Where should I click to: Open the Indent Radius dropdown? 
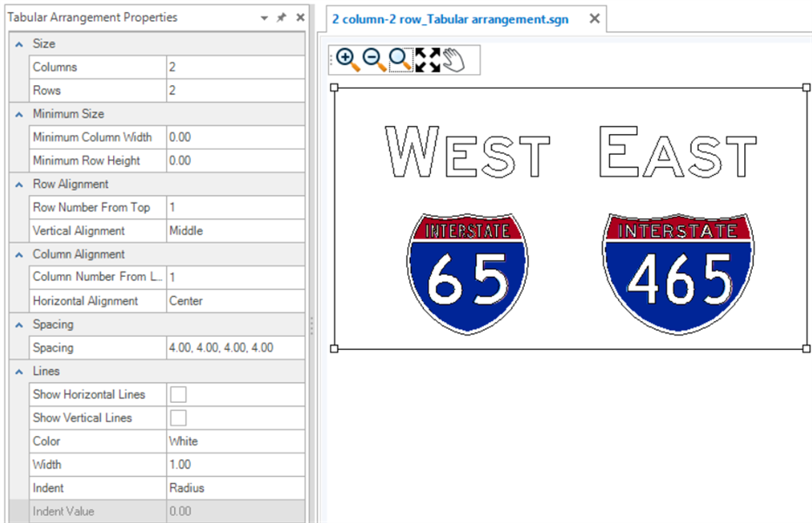point(236,488)
